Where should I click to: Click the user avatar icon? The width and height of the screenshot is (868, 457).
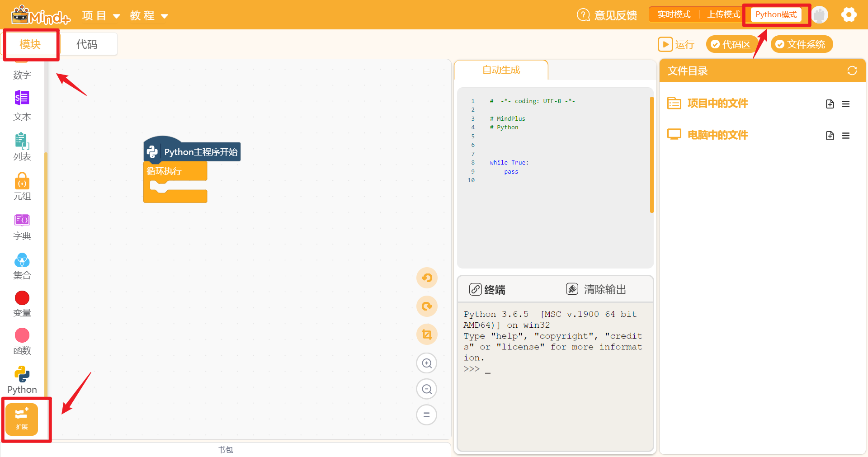click(x=820, y=15)
